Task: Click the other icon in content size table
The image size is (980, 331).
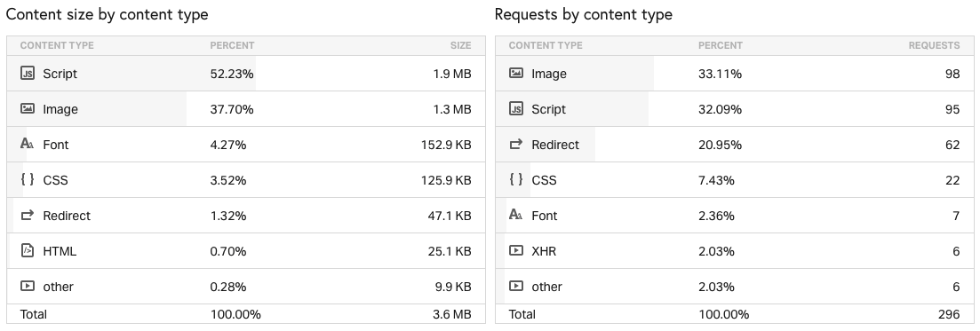Action: pyautogui.click(x=27, y=286)
